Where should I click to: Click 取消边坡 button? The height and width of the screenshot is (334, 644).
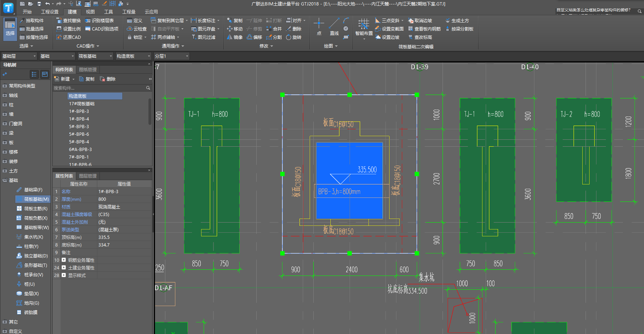click(420, 21)
